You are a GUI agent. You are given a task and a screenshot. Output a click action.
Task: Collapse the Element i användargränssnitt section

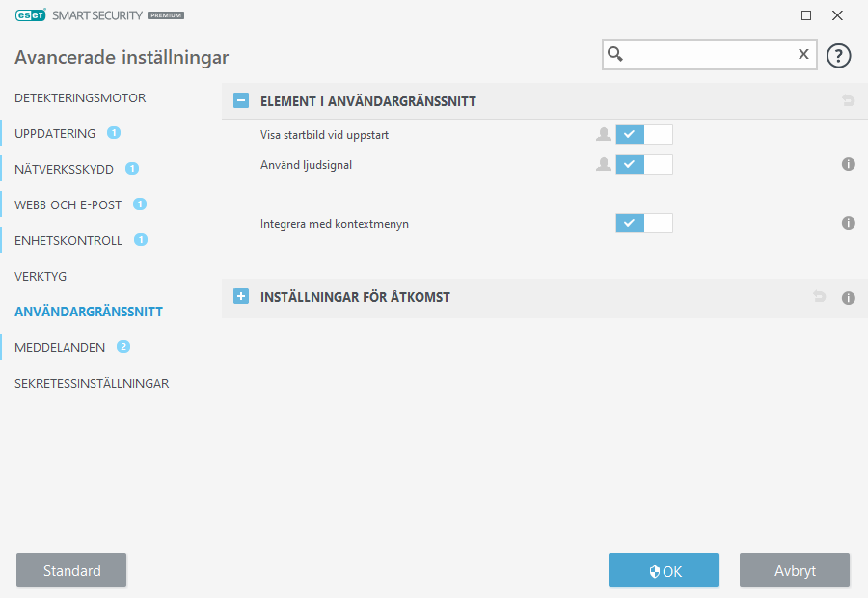(241, 100)
